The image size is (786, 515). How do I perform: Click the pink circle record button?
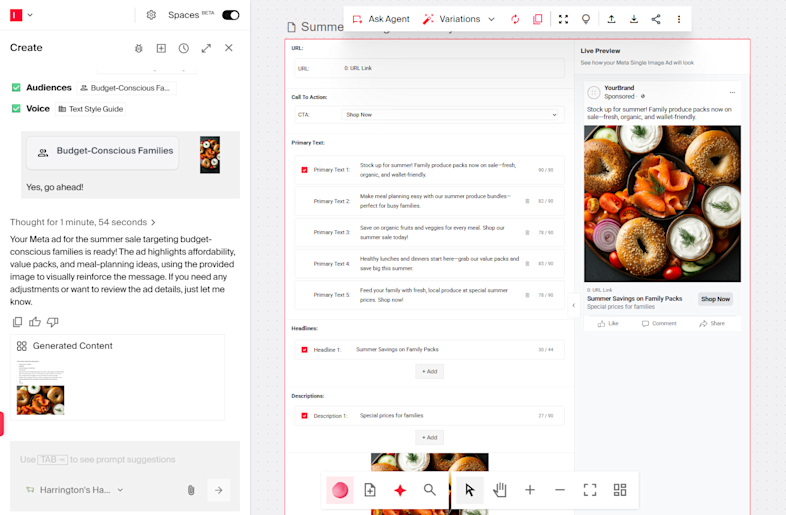pyautogui.click(x=340, y=490)
